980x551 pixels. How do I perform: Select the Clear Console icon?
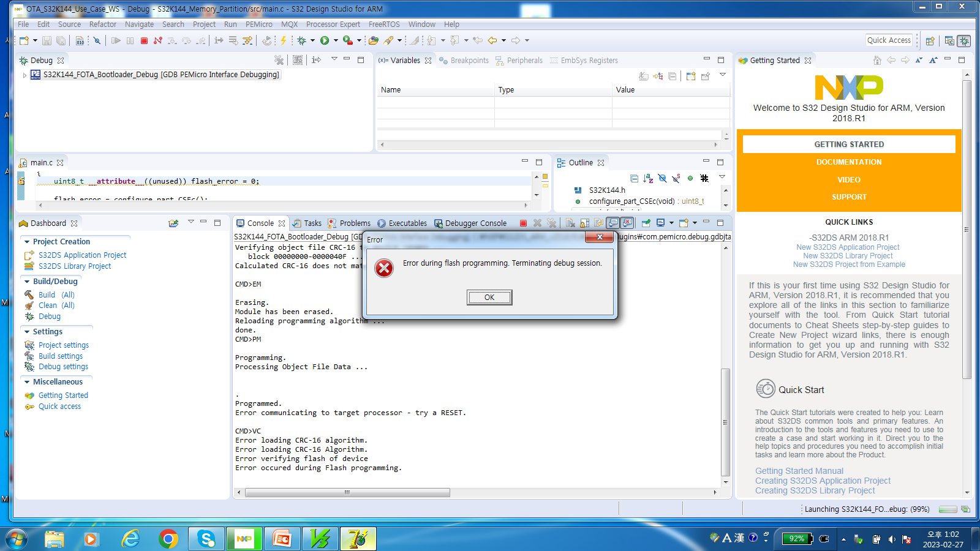click(x=570, y=223)
